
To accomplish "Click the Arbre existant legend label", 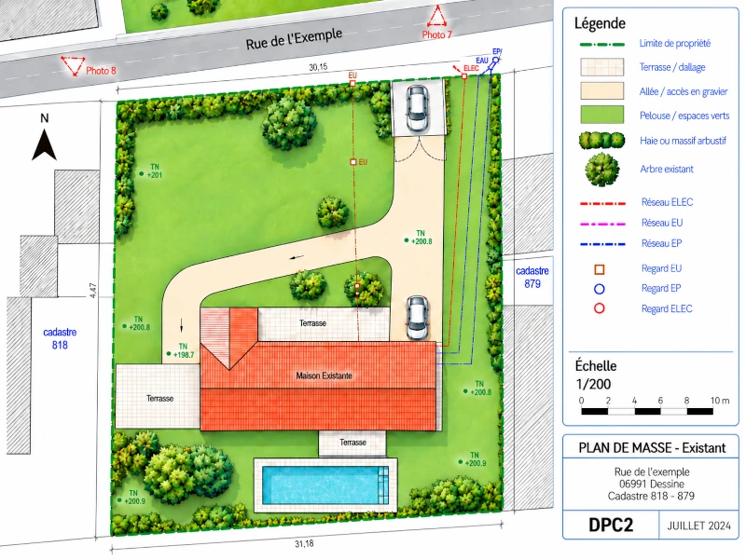I will 667,169.
